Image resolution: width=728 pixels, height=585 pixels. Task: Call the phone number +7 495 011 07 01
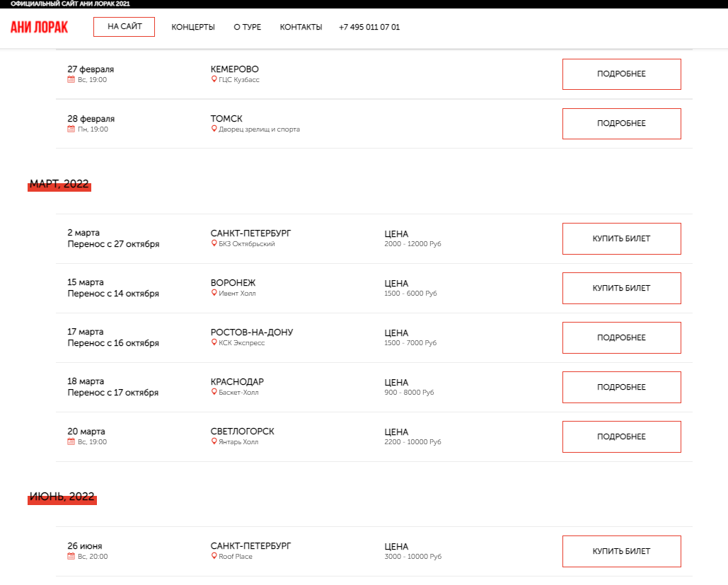point(369,28)
